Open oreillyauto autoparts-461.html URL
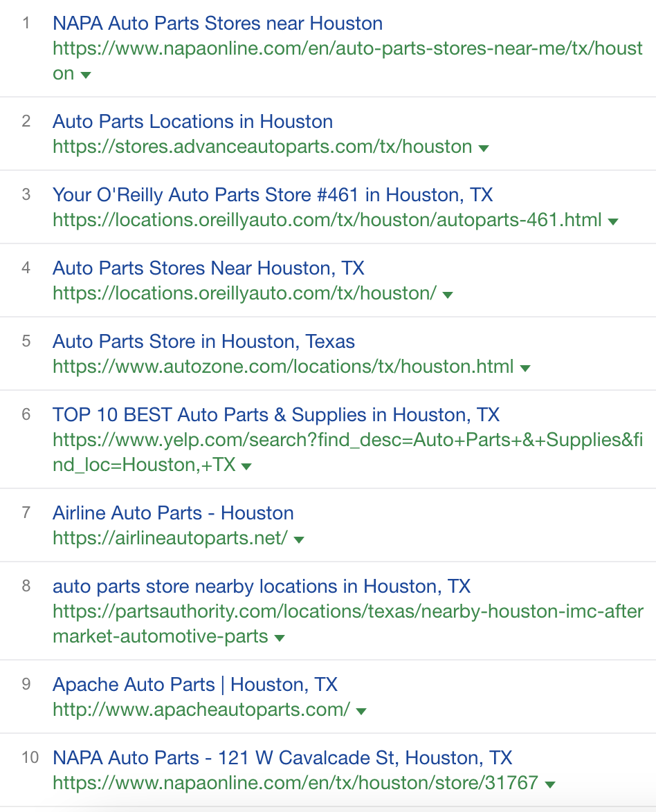656x812 pixels. point(327,220)
